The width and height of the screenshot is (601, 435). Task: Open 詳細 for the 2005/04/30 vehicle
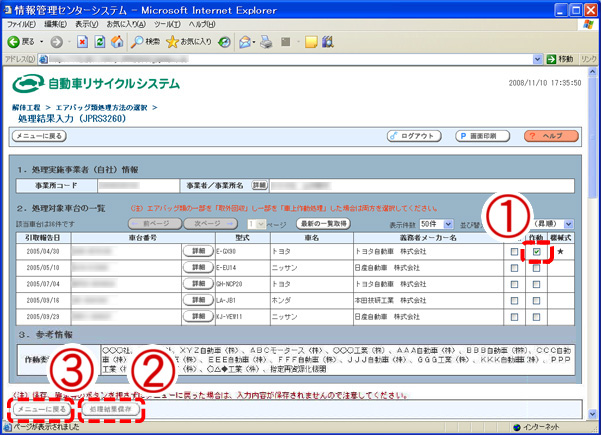coord(198,251)
